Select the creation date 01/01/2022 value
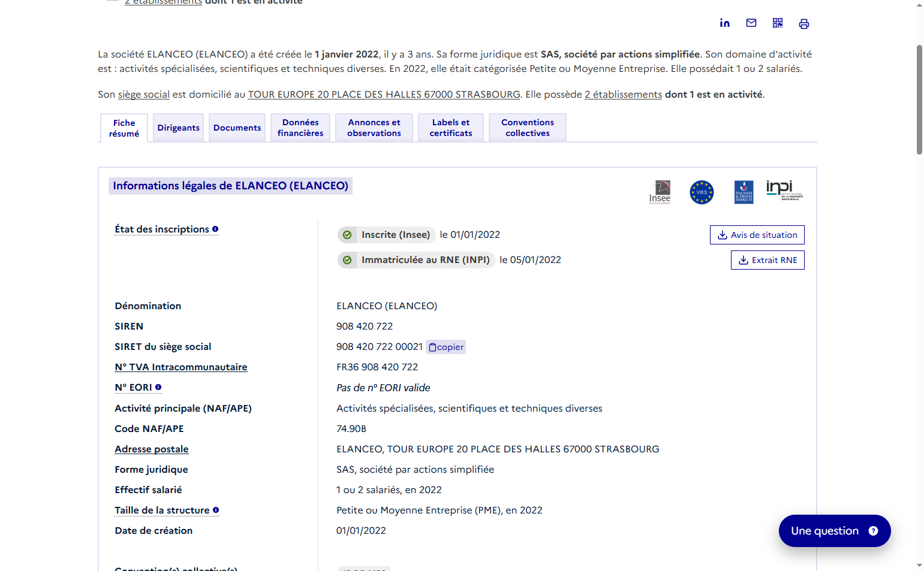This screenshot has height=571, width=924. pyautogui.click(x=361, y=530)
